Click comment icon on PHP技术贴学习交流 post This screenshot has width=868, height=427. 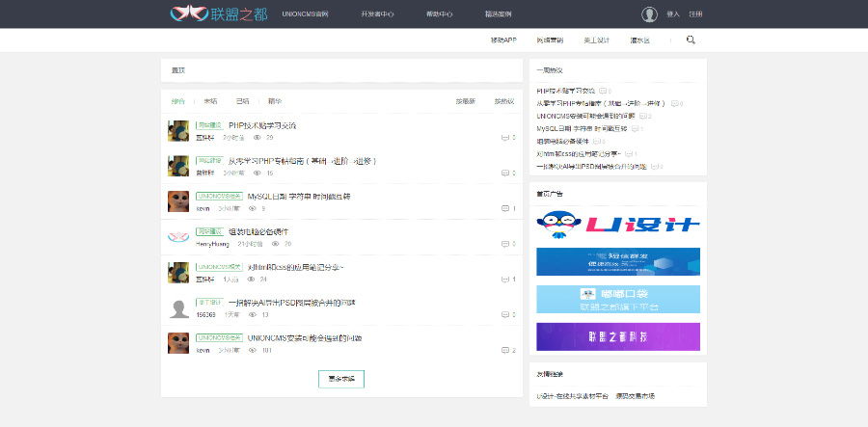(x=504, y=137)
